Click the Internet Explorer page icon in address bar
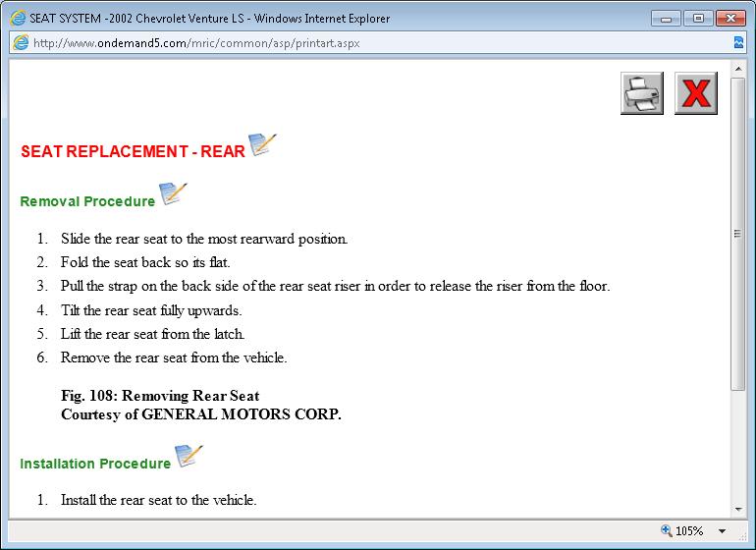The width and height of the screenshot is (756, 550). pyautogui.click(x=21, y=42)
